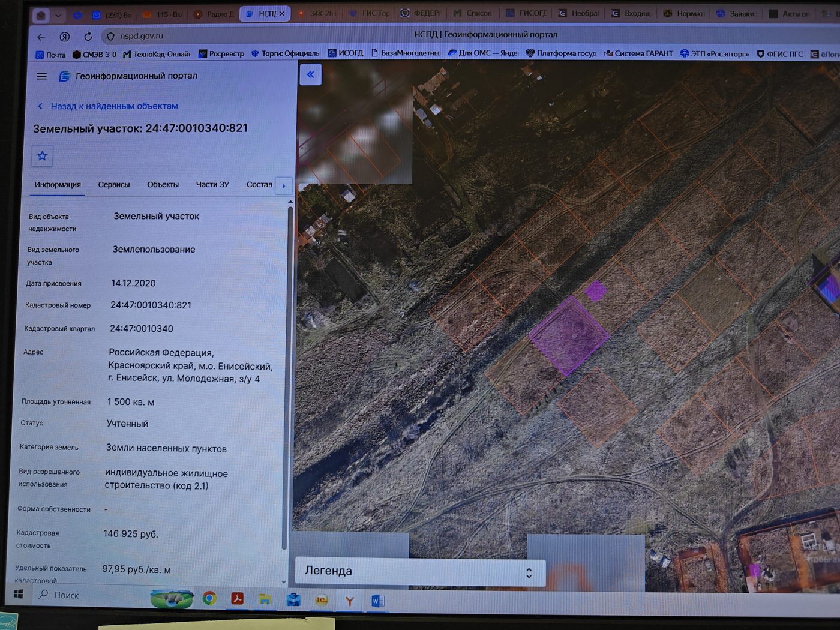Open browser tab list dropdown arrow
This screenshot has width=840, height=630.
pos(58,15)
